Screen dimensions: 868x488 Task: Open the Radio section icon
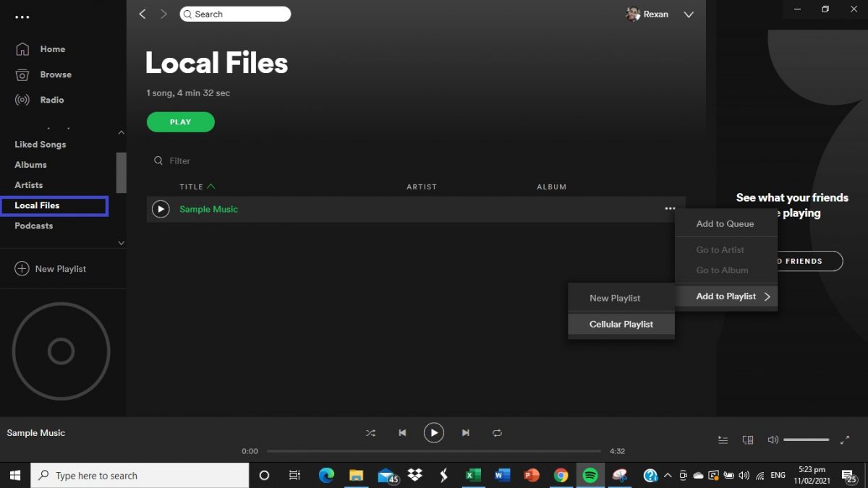click(22, 100)
